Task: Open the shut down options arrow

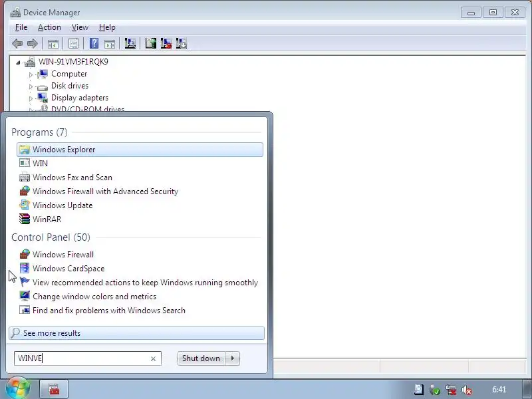Action: click(x=232, y=358)
